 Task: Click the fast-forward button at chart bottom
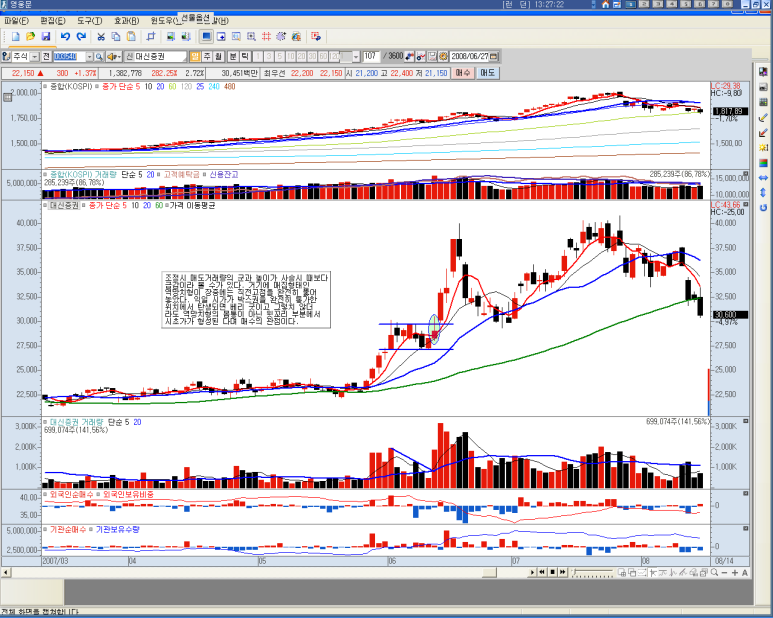point(562,572)
